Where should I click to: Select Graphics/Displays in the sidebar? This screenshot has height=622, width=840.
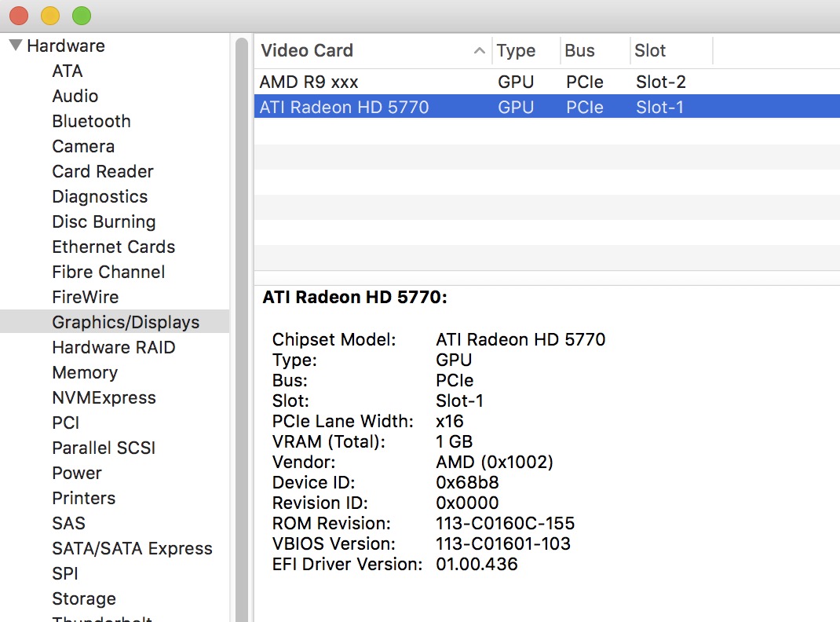point(115,321)
